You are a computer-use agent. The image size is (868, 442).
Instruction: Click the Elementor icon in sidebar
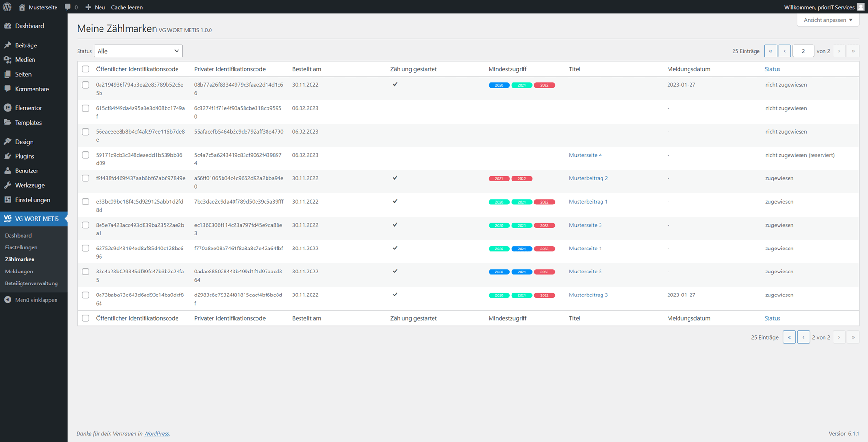coord(8,108)
